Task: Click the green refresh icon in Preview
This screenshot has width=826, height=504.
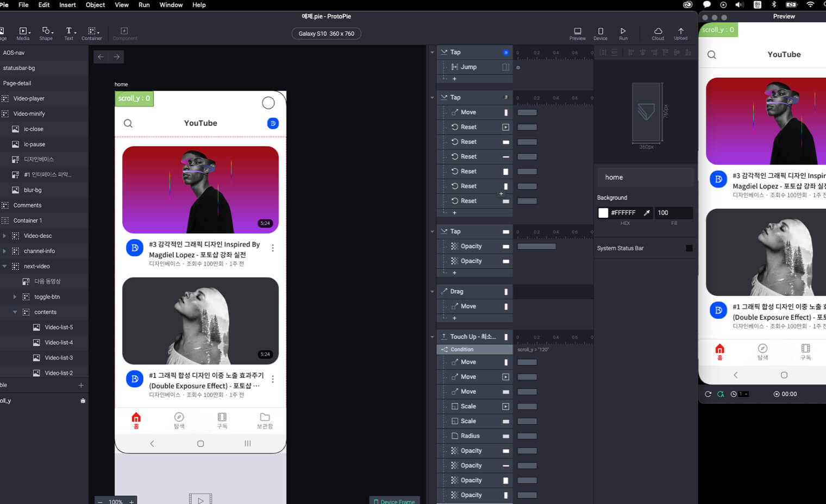Action: click(721, 394)
